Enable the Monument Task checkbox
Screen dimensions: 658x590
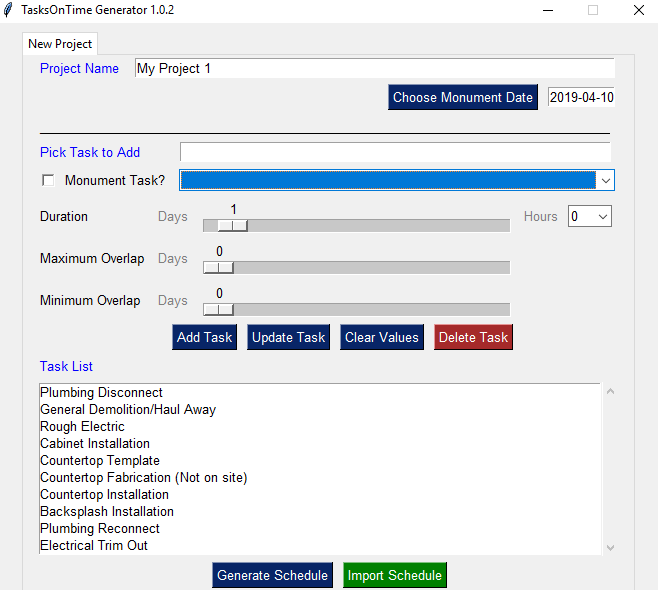(x=48, y=181)
